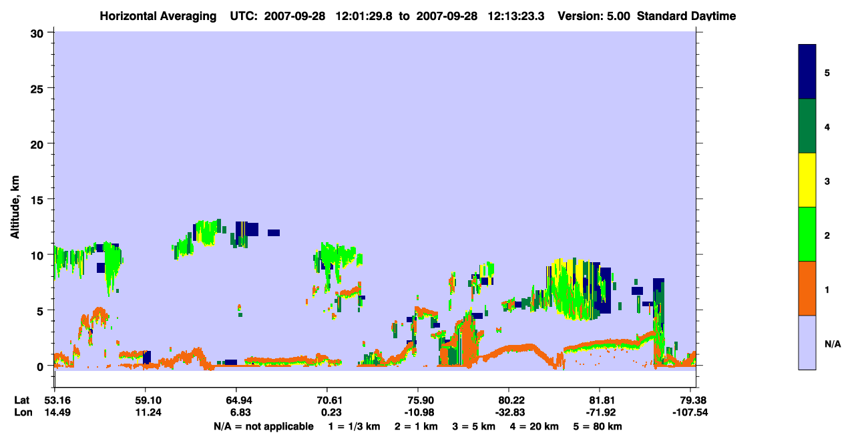Click the orange level 1 color swatch
Screen dimensions: 868x445
point(807,288)
